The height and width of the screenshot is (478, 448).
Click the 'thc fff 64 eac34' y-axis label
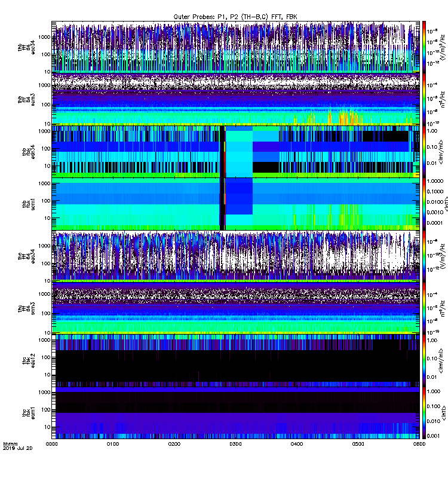coord(26,256)
